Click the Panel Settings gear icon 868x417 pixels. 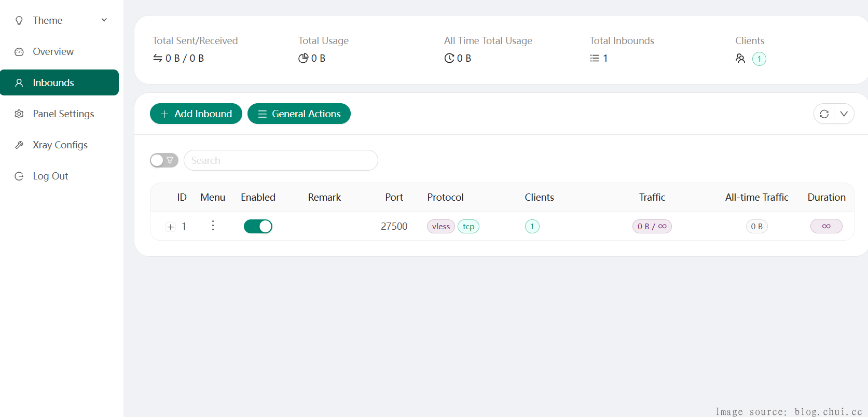coord(19,114)
